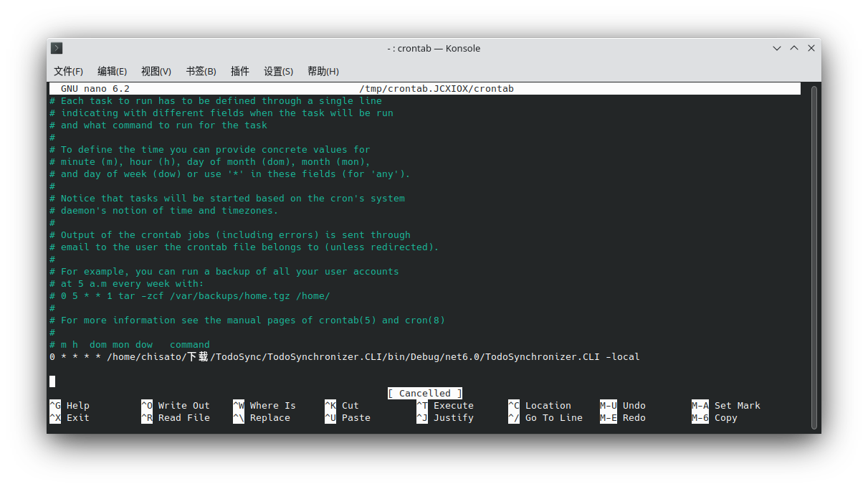Click the ^K Cut shortcut
This screenshot has width=868, height=489.
tap(342, 406)
